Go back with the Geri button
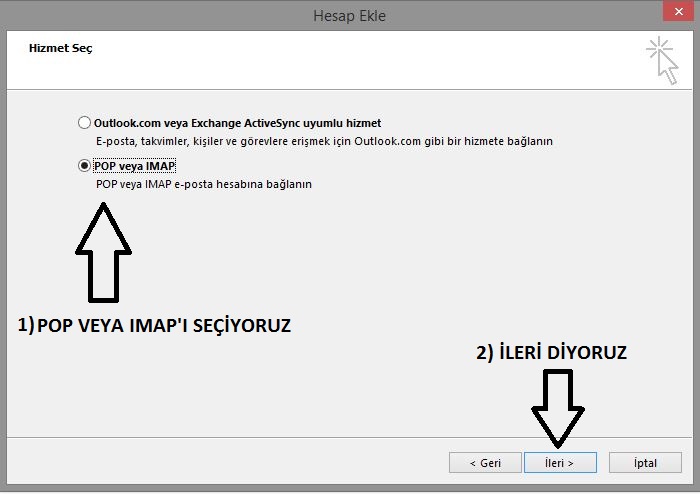 (484, 463)
